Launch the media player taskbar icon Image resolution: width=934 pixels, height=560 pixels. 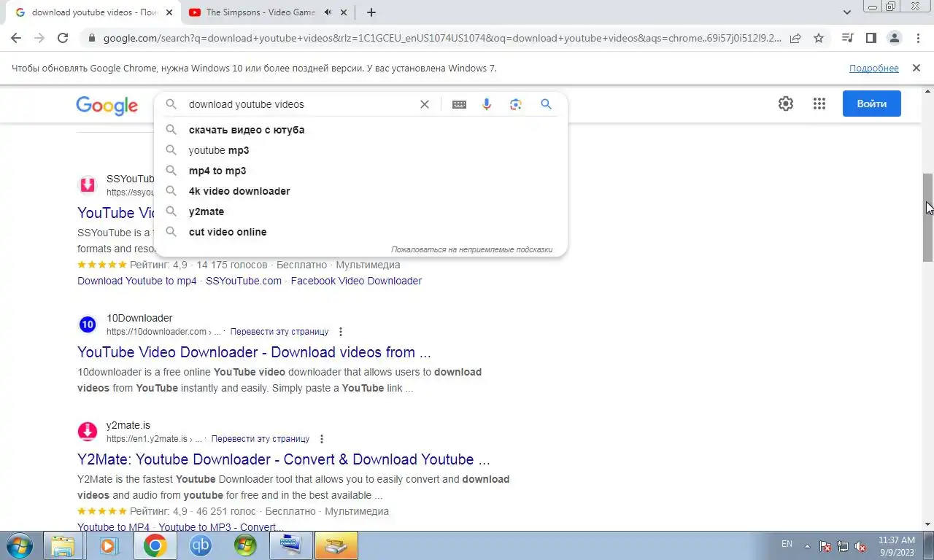(x=109, y=545)
